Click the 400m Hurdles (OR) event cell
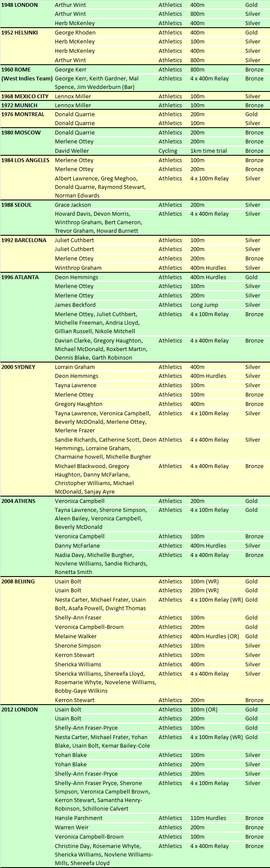This screenshot has height=868, width=270. click(215, 637)
